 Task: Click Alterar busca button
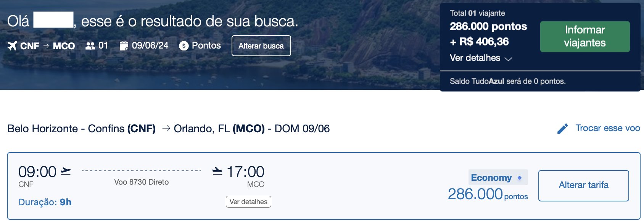(x=261, y=46)
